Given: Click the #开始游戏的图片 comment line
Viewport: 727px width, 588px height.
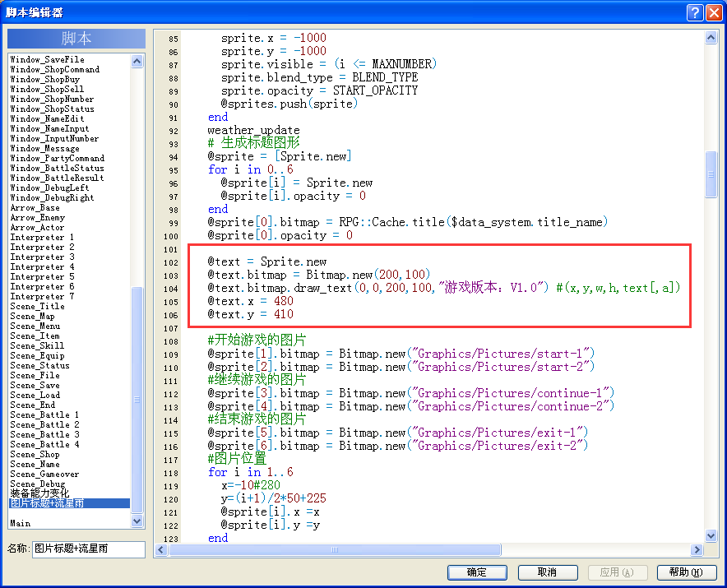Looking at the screenshot, I should tap(257, 340).
